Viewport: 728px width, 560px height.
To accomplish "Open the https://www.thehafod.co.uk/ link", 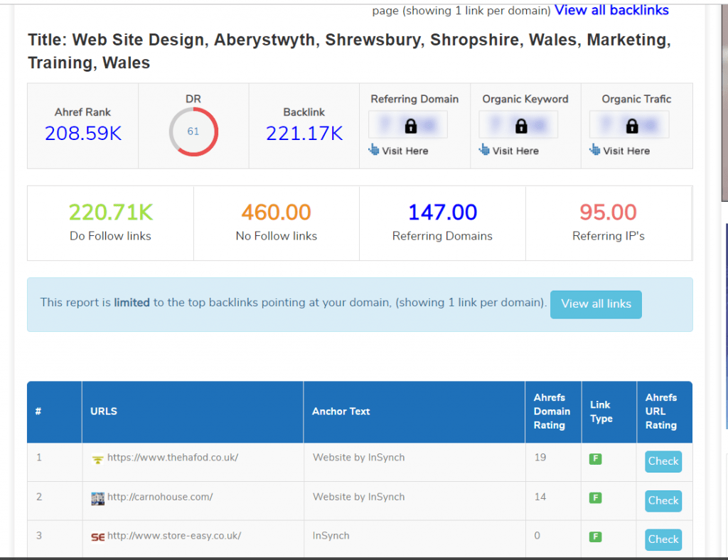I will [x=173, y=458].
